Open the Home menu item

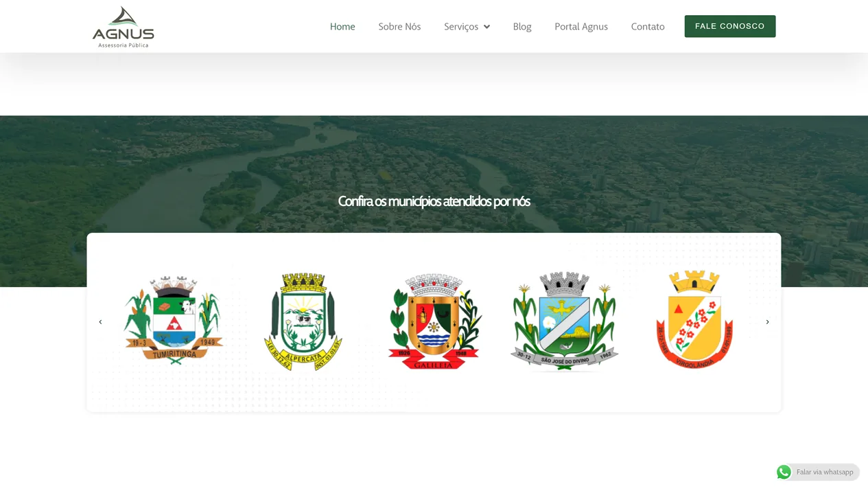pos(342,27)
